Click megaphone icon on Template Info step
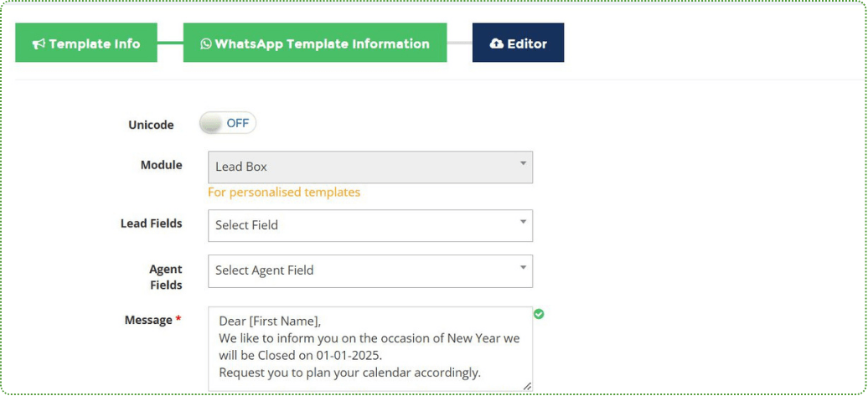 (39, 44)
